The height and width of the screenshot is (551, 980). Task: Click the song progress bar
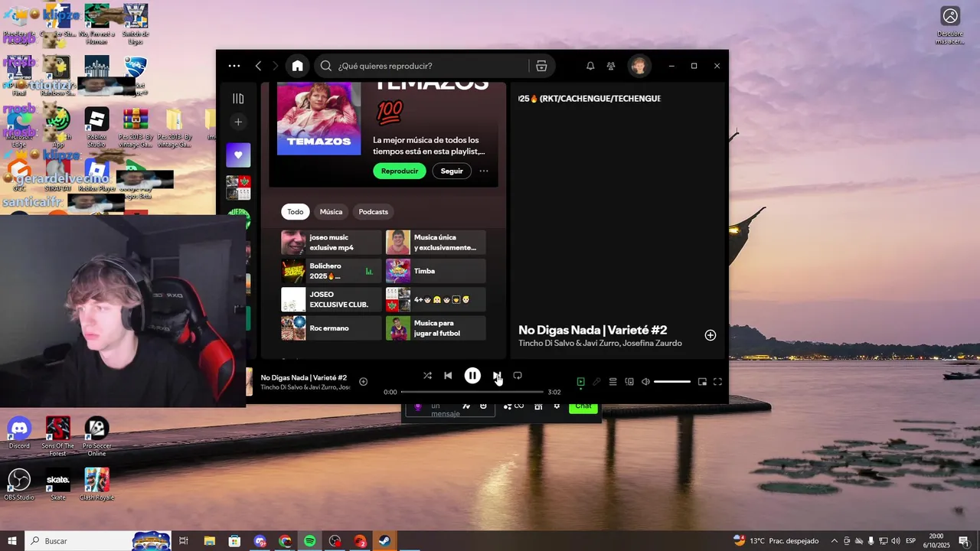tap(472, 392)
